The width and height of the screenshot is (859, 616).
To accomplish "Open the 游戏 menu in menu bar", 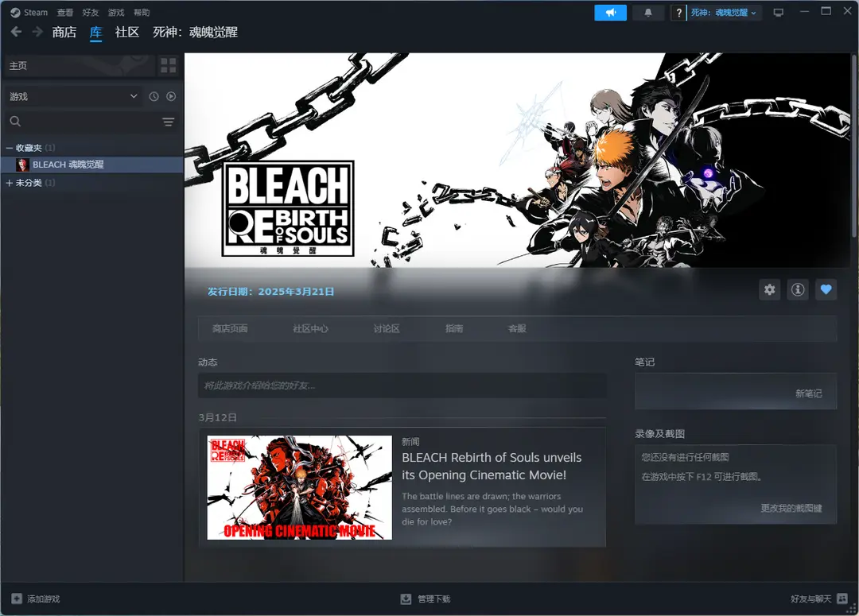I will [116, 12].
